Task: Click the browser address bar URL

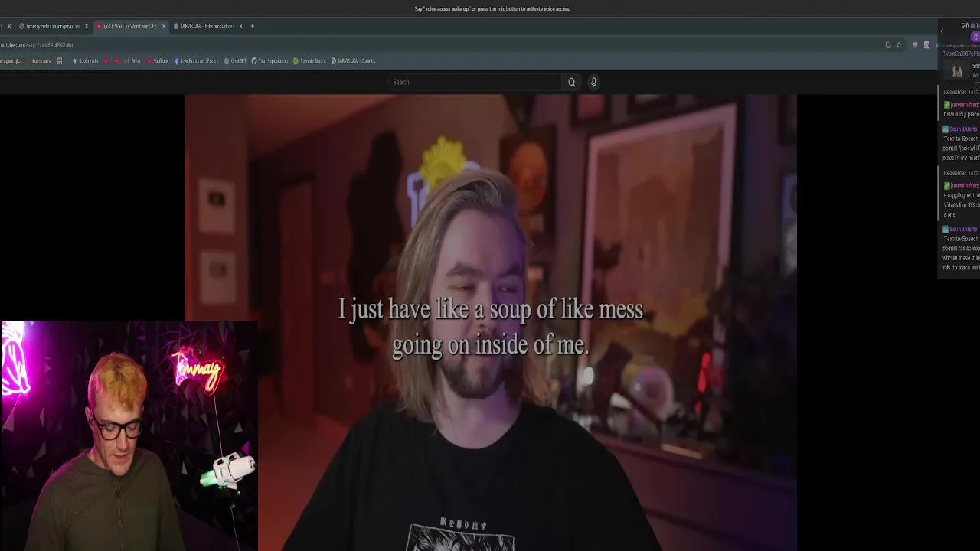Action: click(37, 45)
